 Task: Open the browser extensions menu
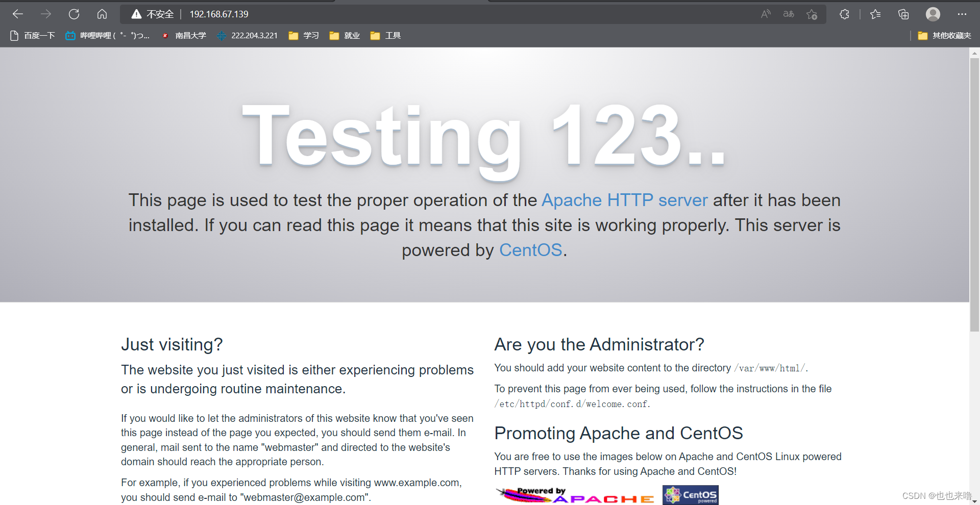(x=845, y=14)
